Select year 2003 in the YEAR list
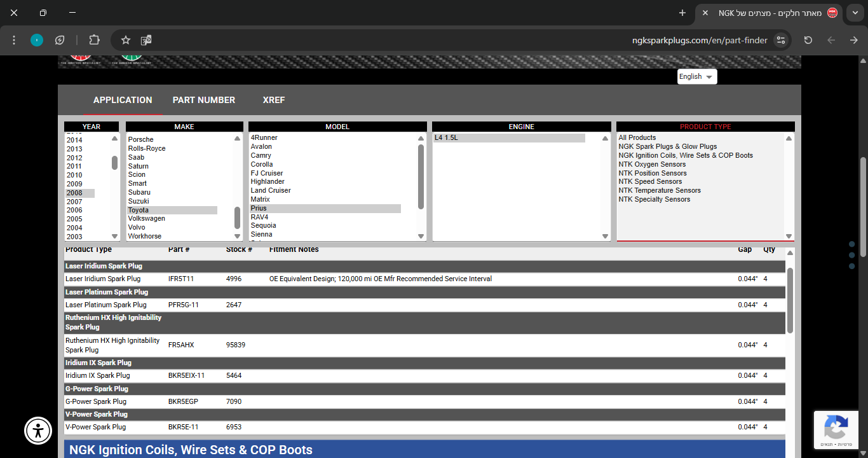The width and height of the screenshot is (868, 458). point(74,237)
